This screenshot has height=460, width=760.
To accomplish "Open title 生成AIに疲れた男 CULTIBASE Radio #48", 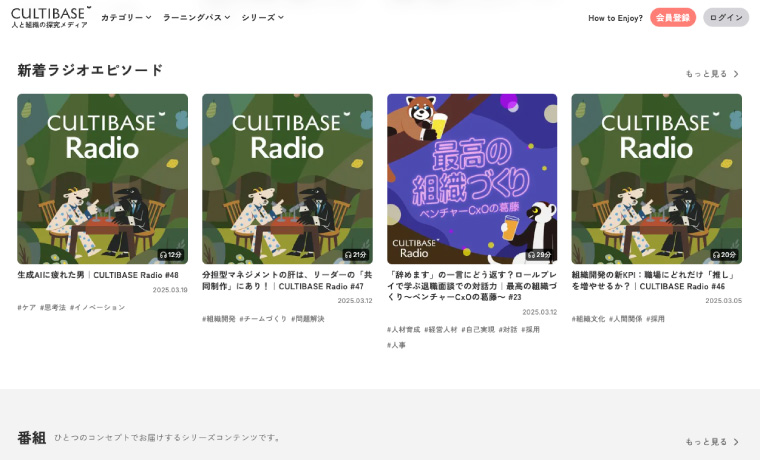I will [x=98, y=275].
